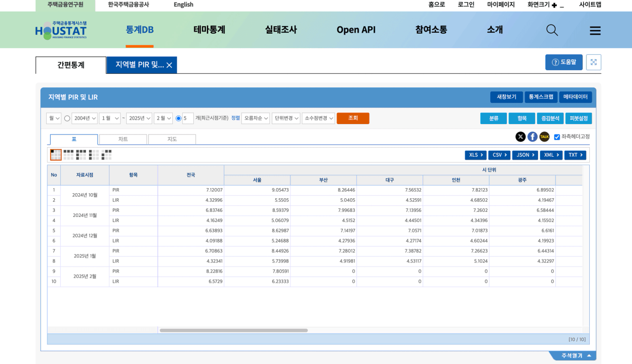The height and width of the screenshot is (364, 632).
Task: Switch to the 지도 map tab
Action: (172, 139)
